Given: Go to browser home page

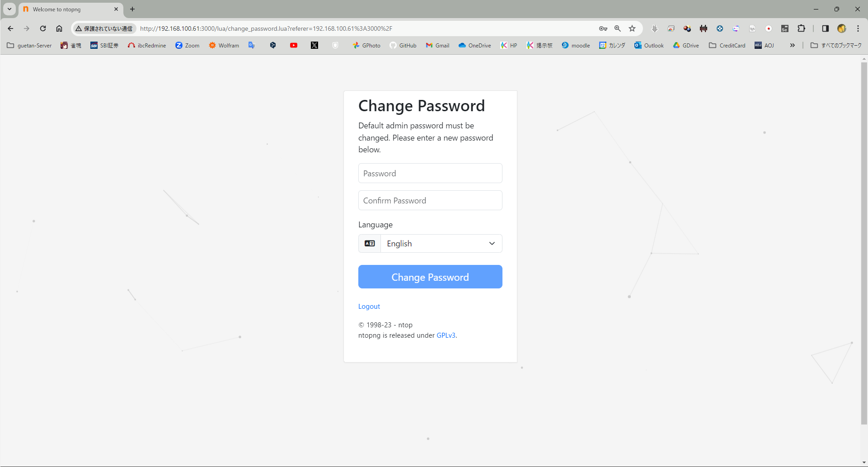Looking at the screenshot, I should 59,28.
